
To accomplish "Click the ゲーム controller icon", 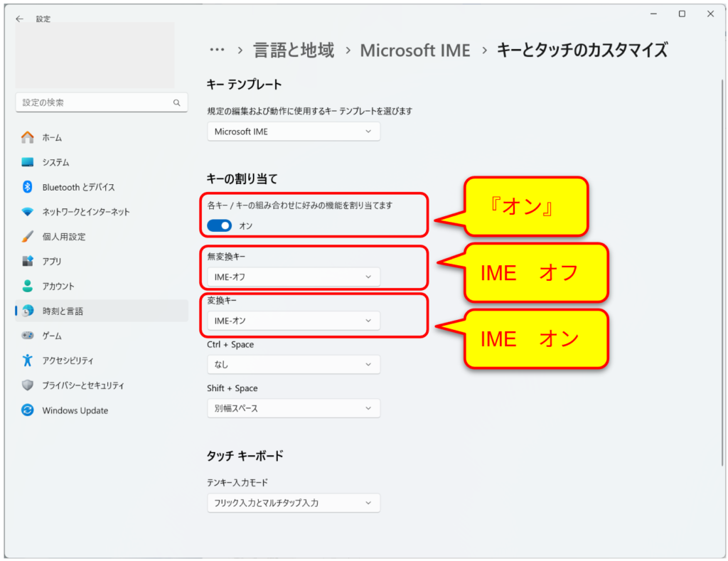I will tap(28, 336).
